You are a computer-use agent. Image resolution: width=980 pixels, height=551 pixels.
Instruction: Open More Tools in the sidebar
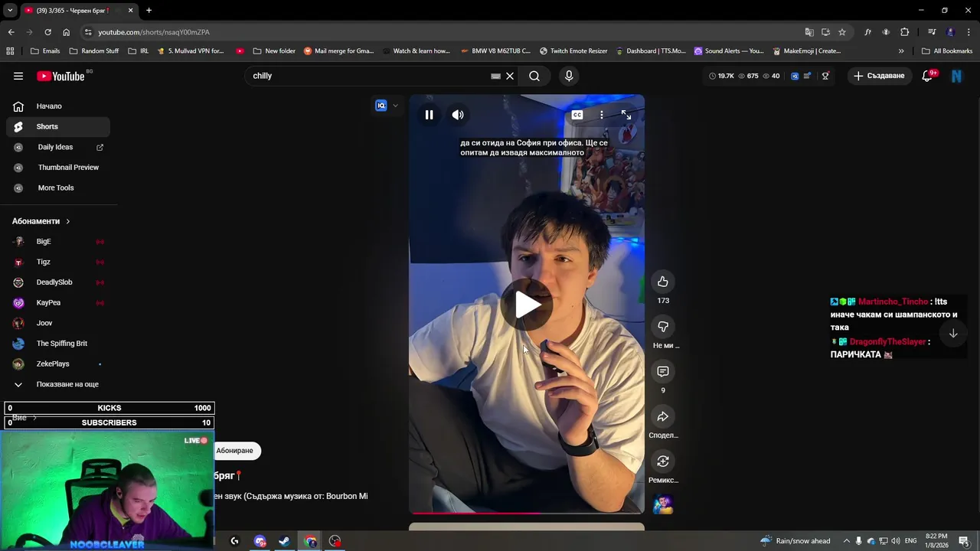coord(58,187)
